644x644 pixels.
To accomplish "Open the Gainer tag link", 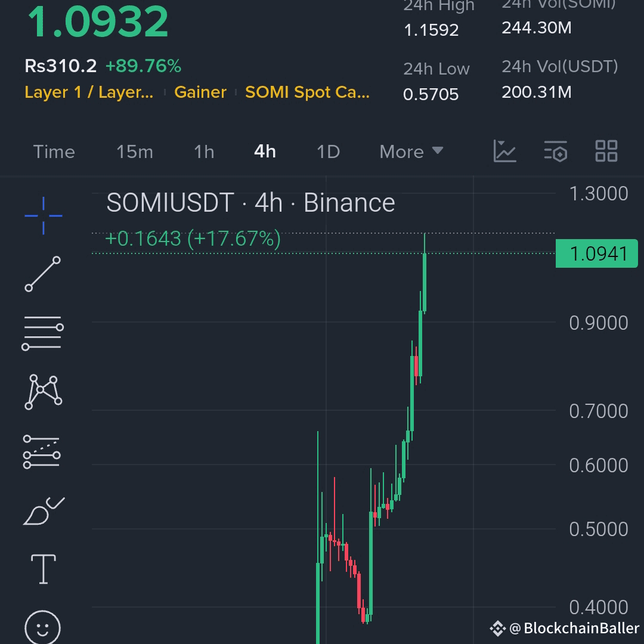I will pyautogui.click(x=200, y=92).
